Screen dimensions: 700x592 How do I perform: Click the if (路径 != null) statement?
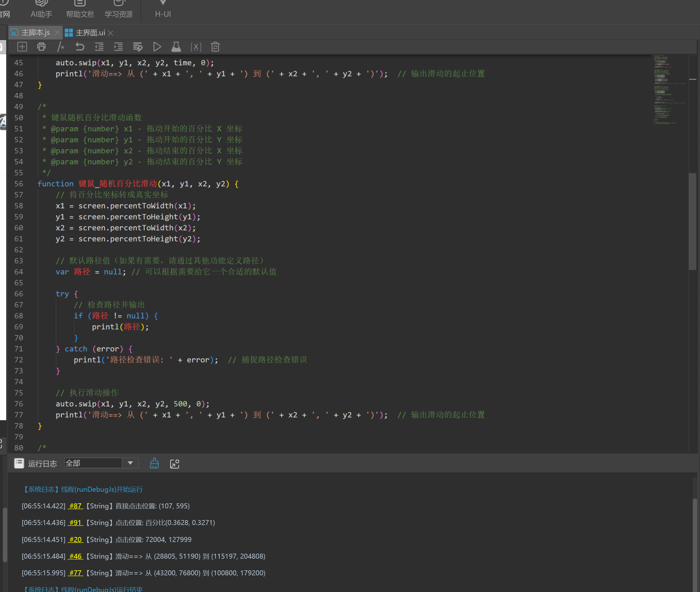point(116,316)
